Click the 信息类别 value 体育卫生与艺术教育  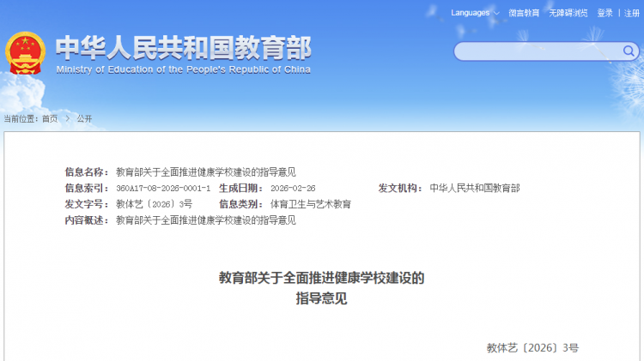[310, 204]
